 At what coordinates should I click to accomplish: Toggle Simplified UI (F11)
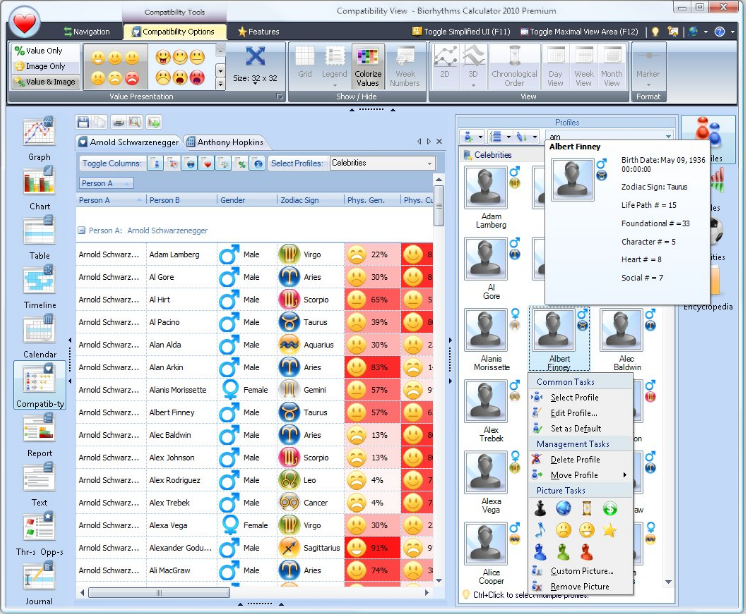(x=461, y=31)
